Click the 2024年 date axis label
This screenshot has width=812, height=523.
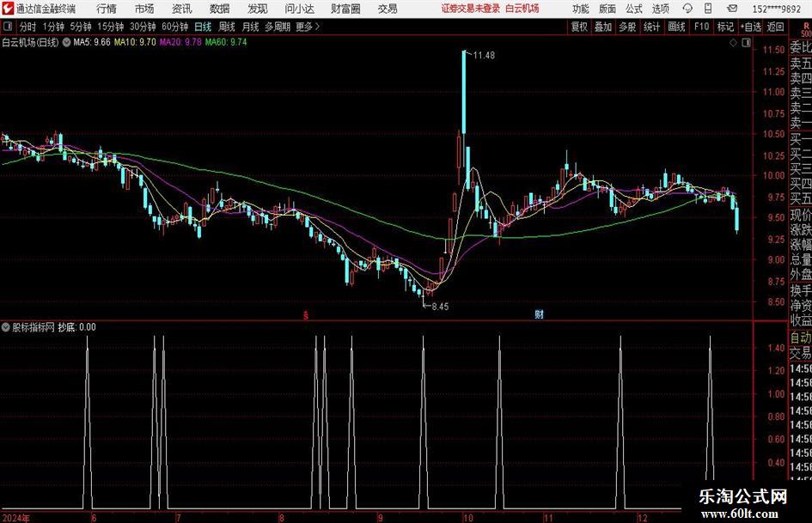16,517
